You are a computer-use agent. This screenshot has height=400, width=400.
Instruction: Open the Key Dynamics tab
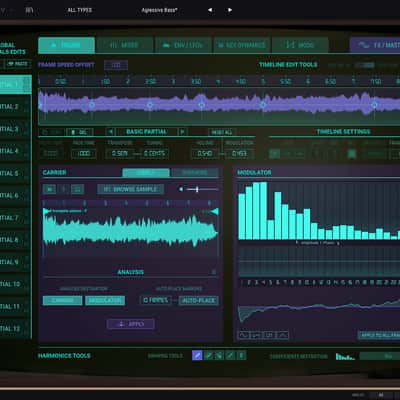(x=242, y=45)
